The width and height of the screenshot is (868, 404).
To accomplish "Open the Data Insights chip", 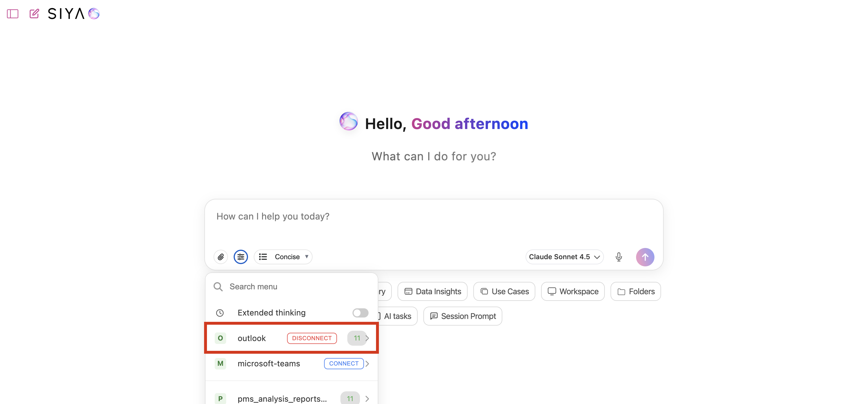I will (432, 291).
